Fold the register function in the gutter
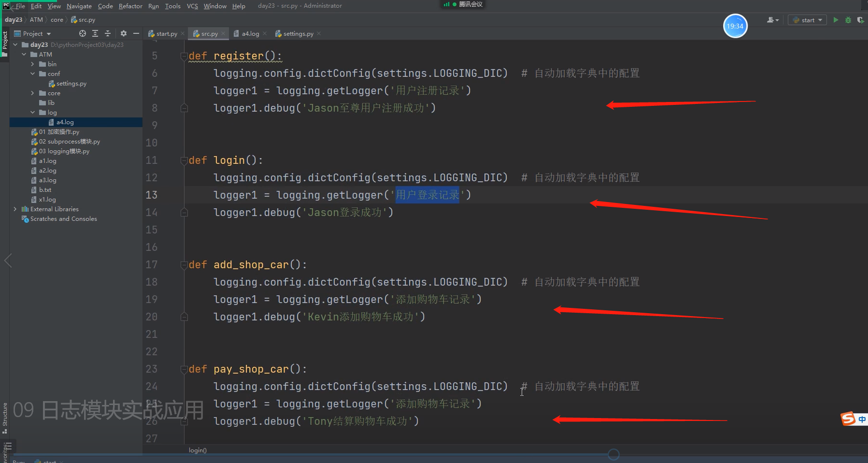Viewport: 868px width, 463px height. [x=184, y=56]
